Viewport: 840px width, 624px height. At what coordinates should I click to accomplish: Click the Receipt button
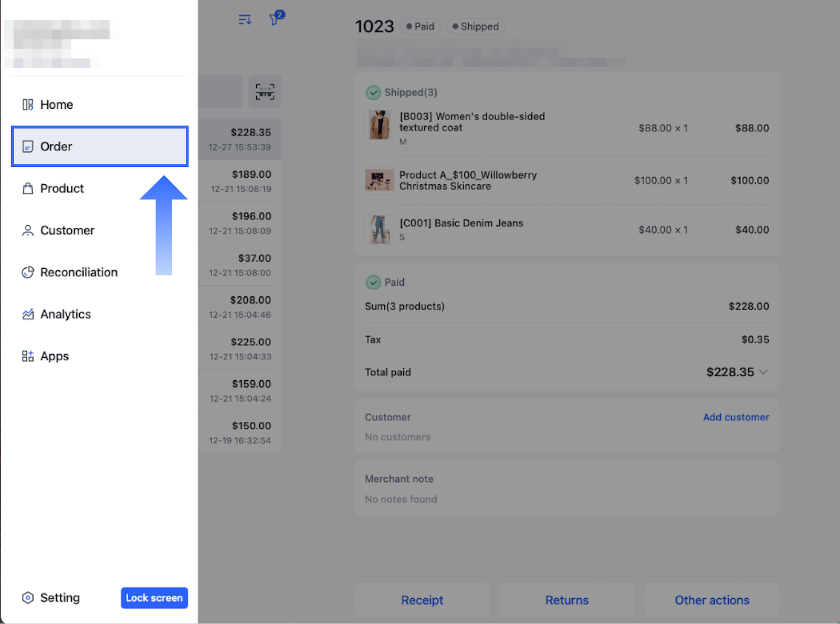click(x=422, y=600)
